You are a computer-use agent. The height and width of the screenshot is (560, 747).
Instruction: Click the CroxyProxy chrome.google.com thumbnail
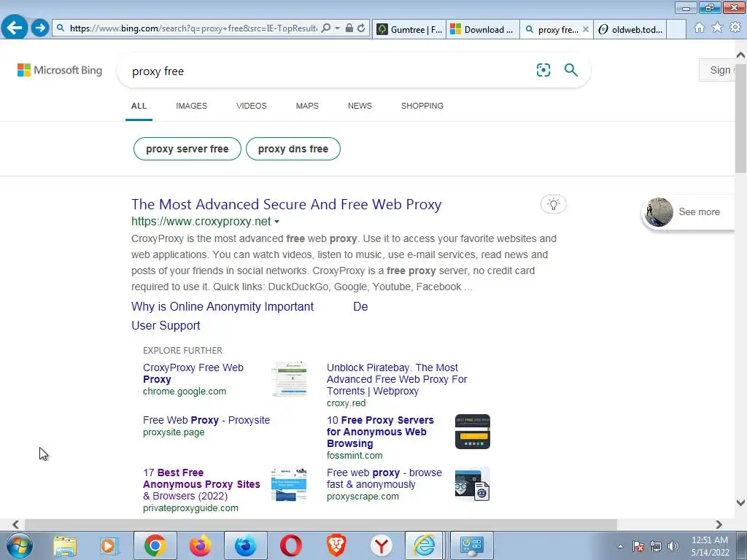[x=289, y=379]
